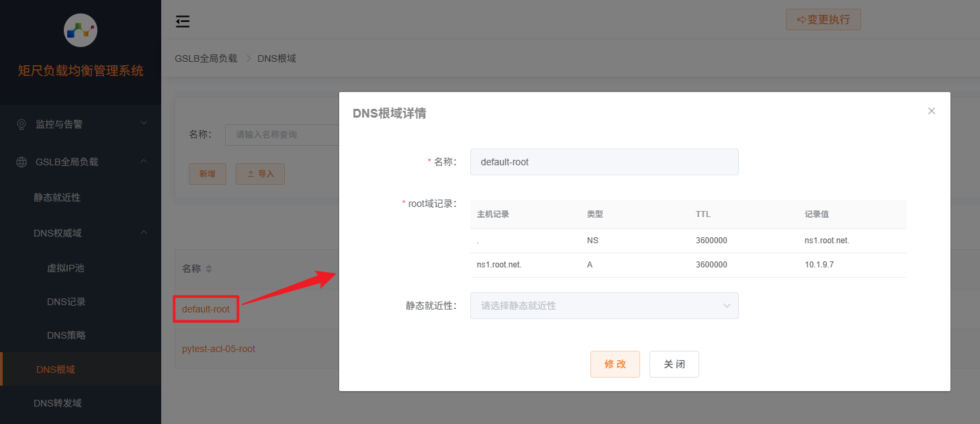
Task: Click the sort arrows beside 名称 column
Action: point(209,269)
